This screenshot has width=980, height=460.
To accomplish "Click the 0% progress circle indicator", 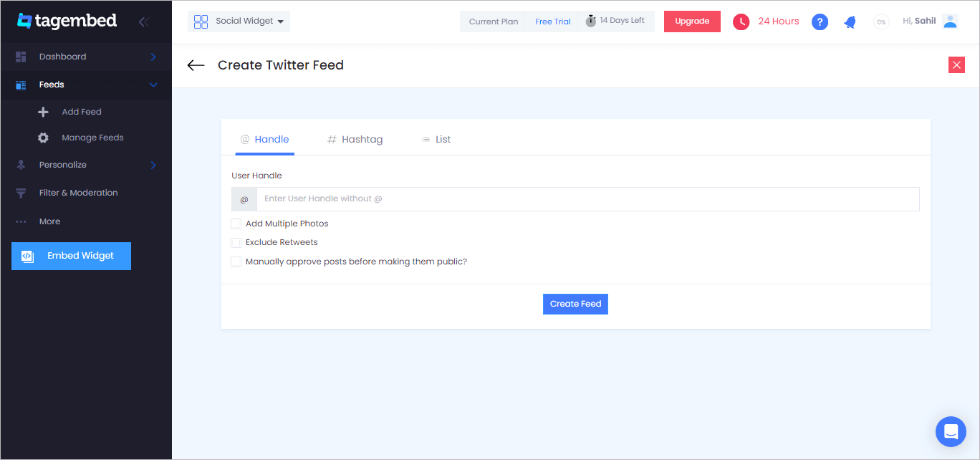I will click(x=881, y=22).
